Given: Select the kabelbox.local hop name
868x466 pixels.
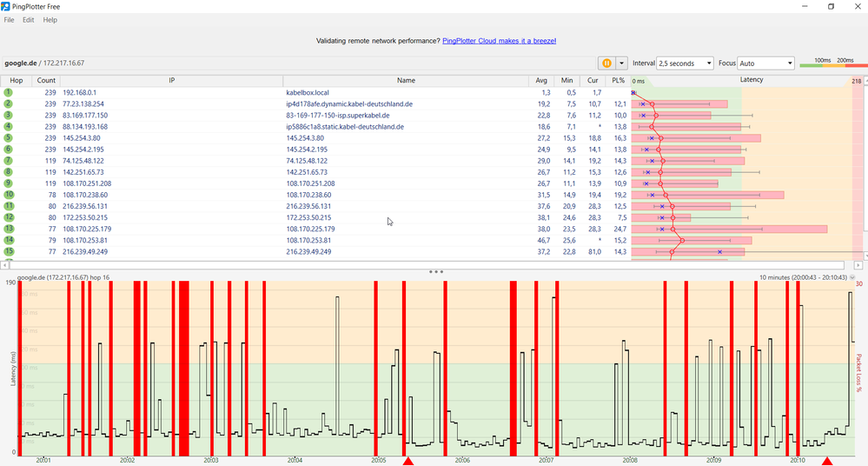Looking at the screenshot, I should coord(308,92).
